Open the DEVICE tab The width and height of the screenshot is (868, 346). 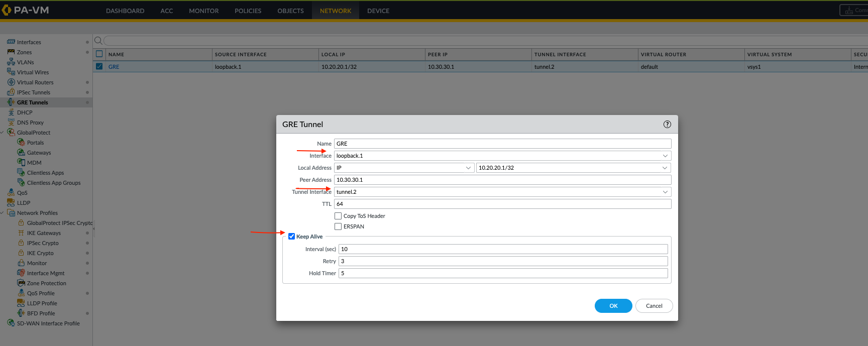(x=378, y=11)
